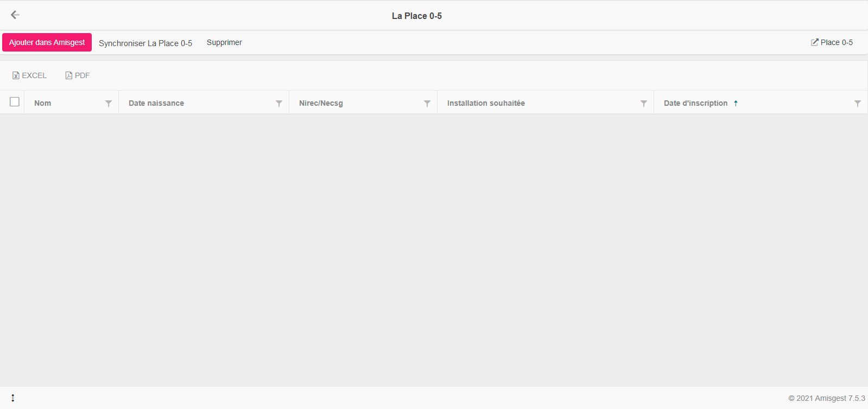Sort by Date naissance column
Image resolution: width=868 pixels, height=409 pixels.
point(156,103)
